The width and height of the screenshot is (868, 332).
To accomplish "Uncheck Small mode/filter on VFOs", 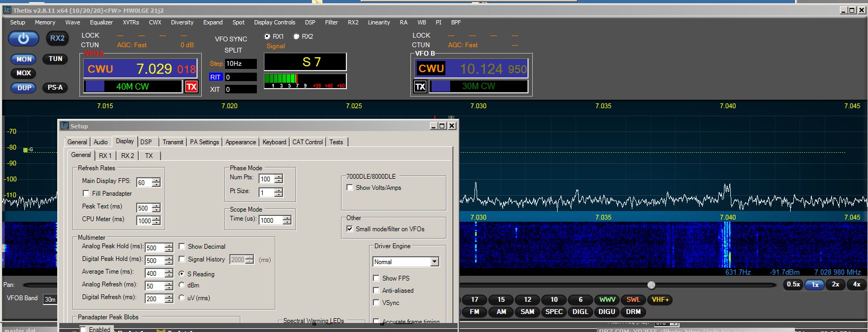I will coord(350,229).
